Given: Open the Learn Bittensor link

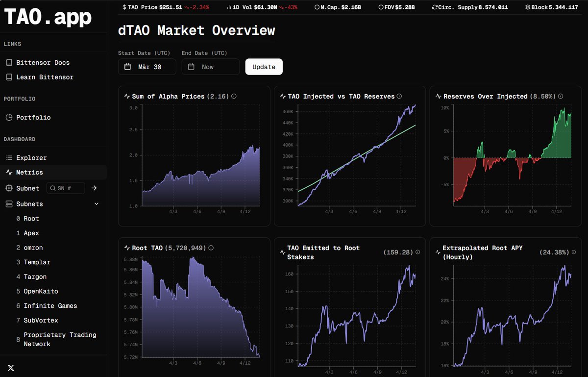Looking at the screenshot, I should click(x=45, y=77).
